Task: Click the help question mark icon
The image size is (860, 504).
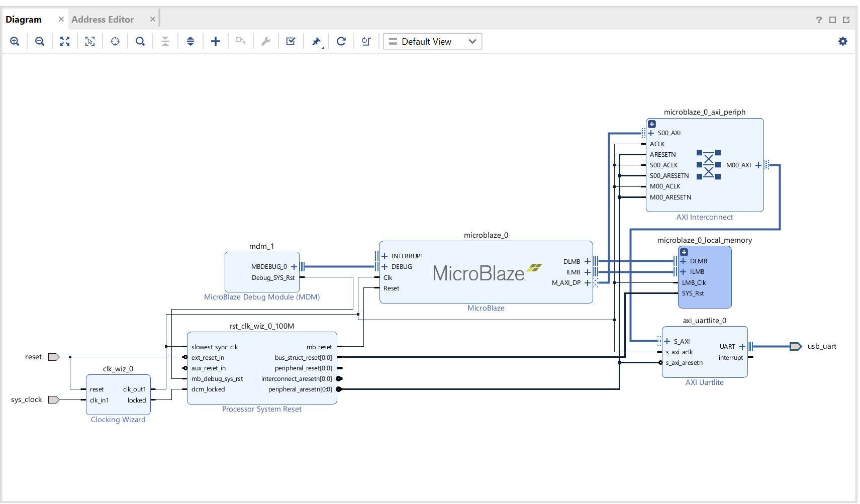Action: pyautogui.click(x=819, y=20)
